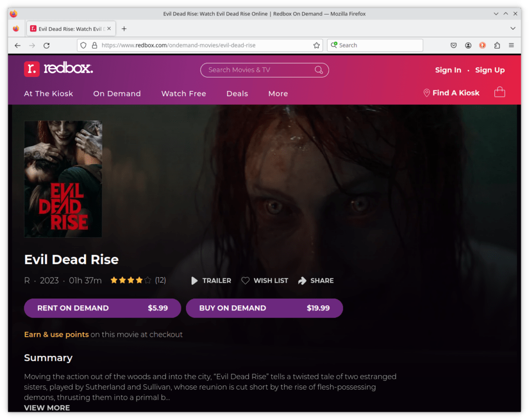The width and height of the screenshot is (529, 420).
Task: Click the site padlock icon
Action: coord(95,45)
